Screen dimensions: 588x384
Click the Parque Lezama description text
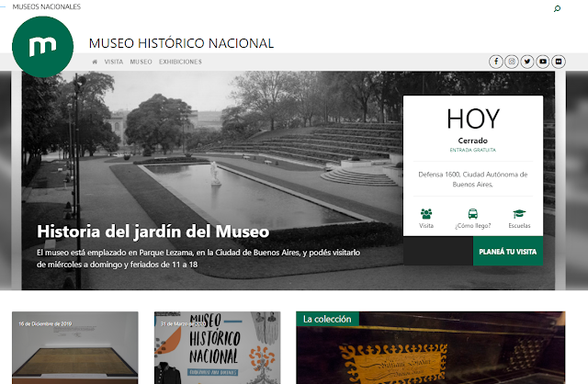(198, 258)
